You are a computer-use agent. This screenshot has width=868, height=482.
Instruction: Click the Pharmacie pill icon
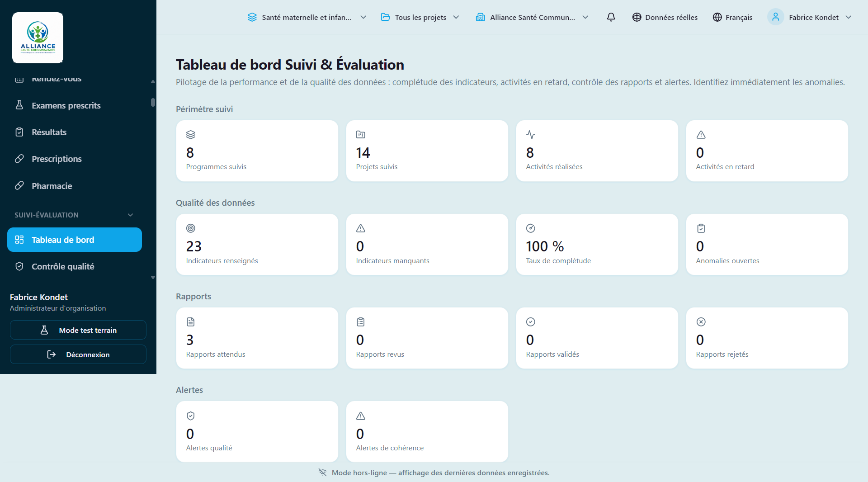point(19,186)
